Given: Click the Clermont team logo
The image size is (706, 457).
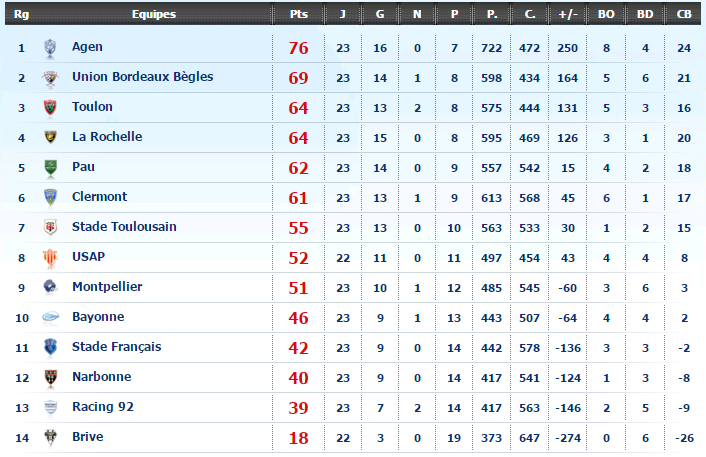Looking at the screenshot, I should tap(50, 198).
